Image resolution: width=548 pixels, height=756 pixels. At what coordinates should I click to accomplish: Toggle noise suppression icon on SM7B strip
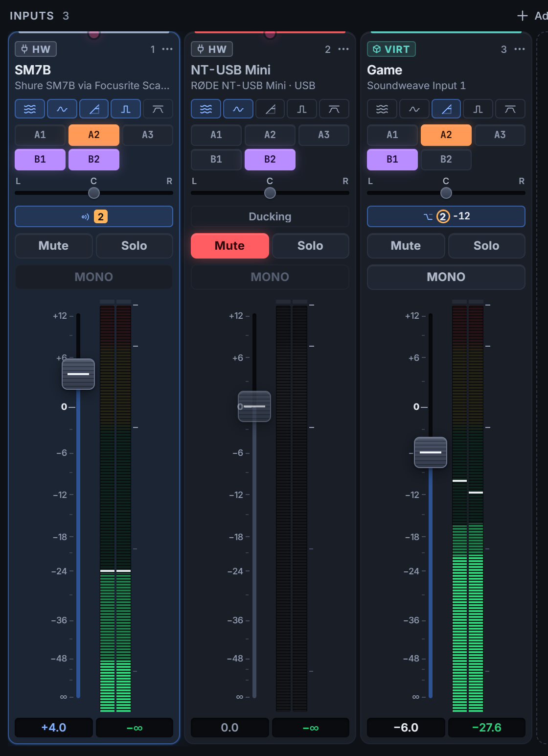30,109
